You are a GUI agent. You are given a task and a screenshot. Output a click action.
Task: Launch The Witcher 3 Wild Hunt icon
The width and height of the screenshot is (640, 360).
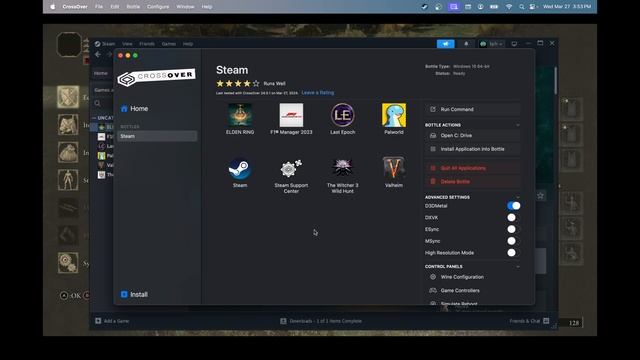342,168
